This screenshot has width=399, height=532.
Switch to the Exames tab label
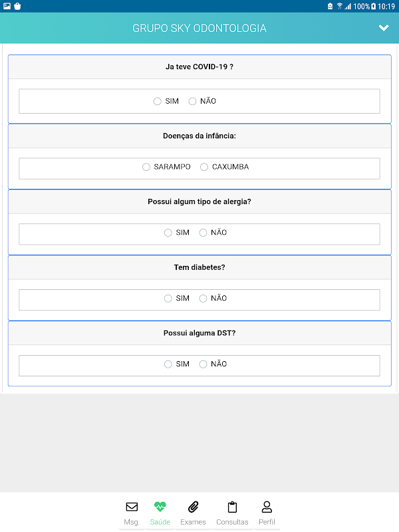193,522
